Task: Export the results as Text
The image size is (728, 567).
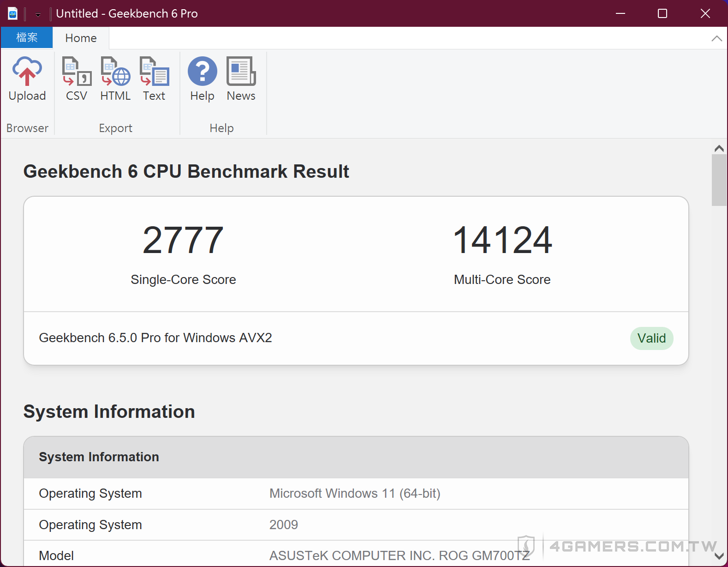Action: pos(154,79)
